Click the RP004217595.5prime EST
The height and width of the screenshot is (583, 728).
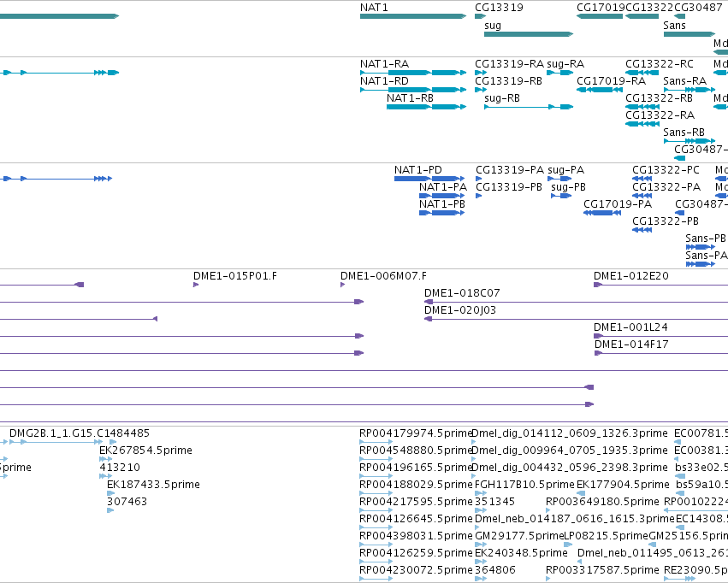pyautogui.click(x=376, y=510)
